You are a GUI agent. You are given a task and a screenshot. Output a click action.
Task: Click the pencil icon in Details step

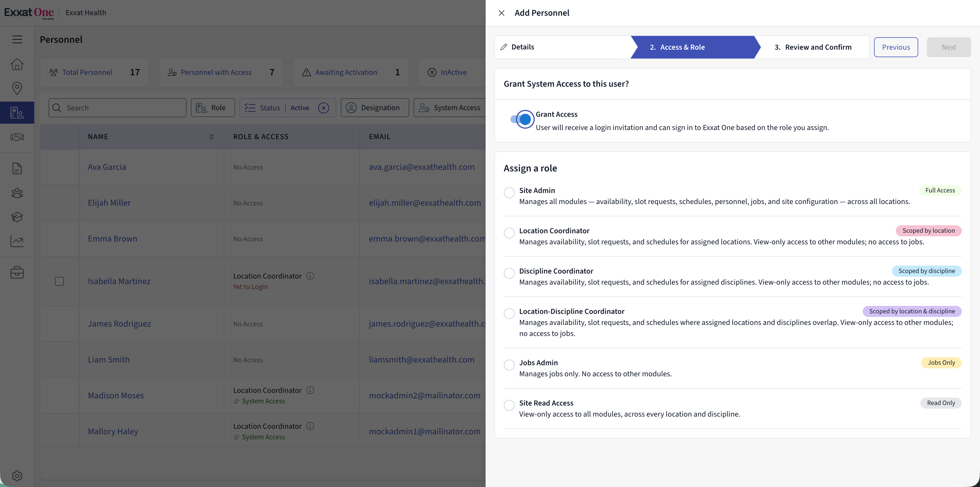(504, 47)
